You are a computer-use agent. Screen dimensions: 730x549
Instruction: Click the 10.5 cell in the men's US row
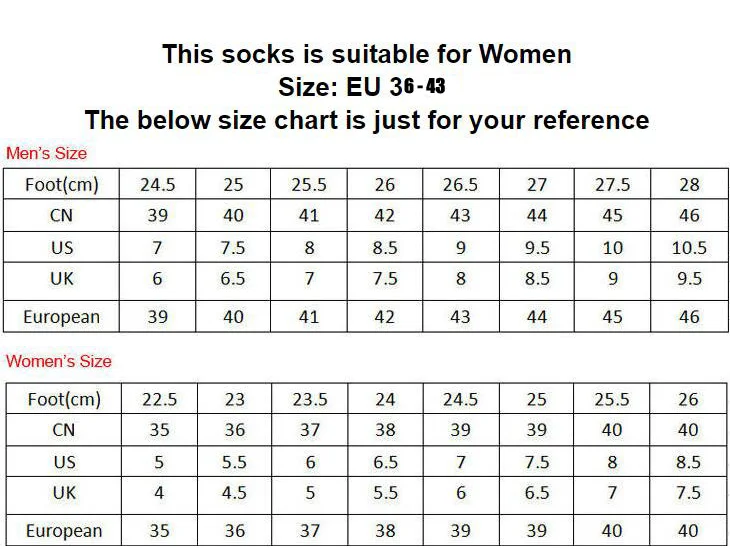point(689,248)
